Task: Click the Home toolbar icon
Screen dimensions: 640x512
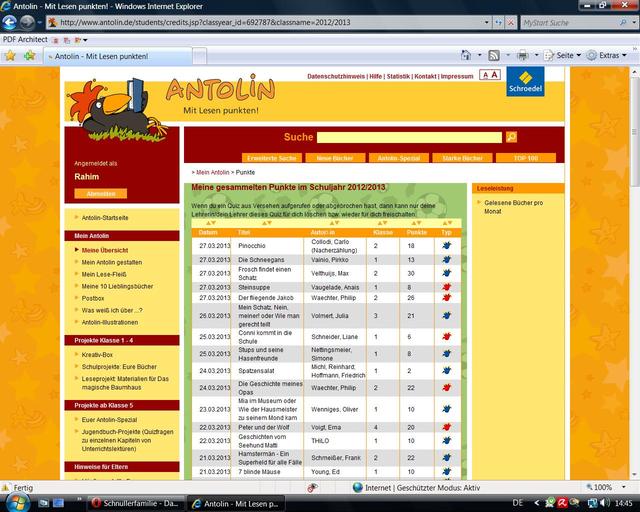Action: coord(466,55)
